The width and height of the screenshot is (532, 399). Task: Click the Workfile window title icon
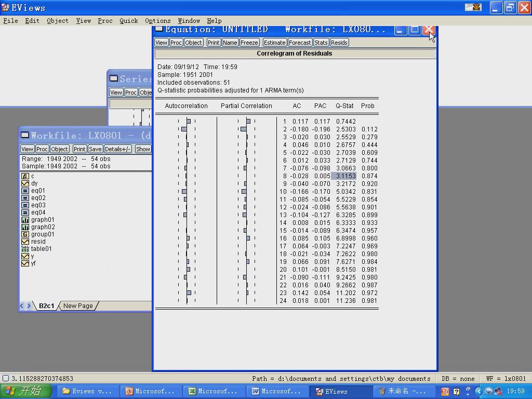(x=25, y=135)
